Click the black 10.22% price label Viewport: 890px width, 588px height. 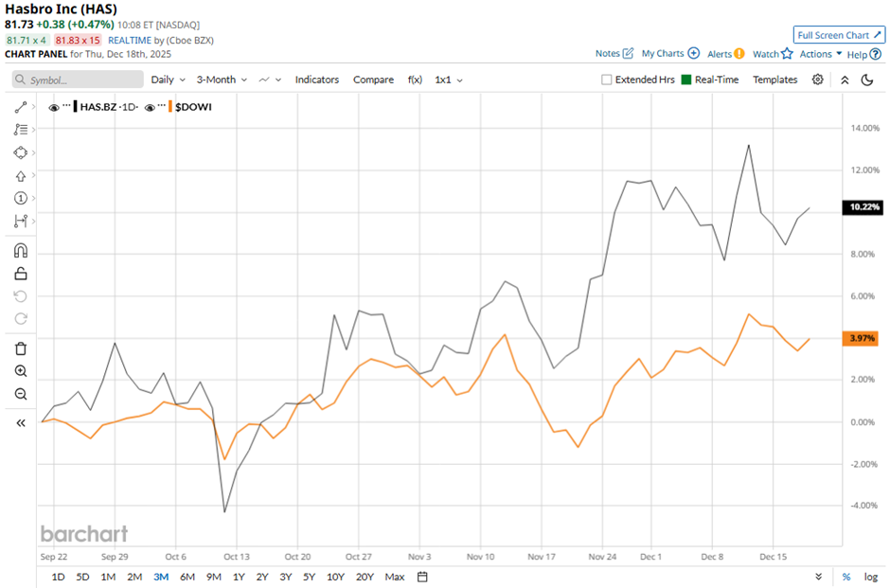tap(863, 207)
